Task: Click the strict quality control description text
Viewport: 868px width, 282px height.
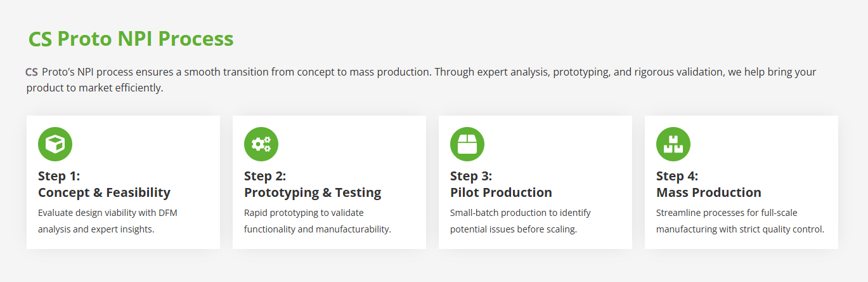Action: click(740, 229)
